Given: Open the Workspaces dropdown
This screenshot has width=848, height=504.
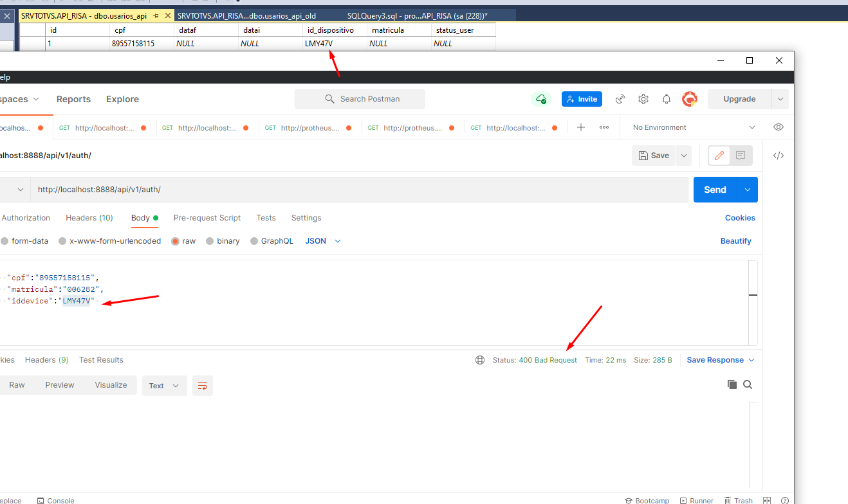Looking at the screenshot, I should coord(20,99).
